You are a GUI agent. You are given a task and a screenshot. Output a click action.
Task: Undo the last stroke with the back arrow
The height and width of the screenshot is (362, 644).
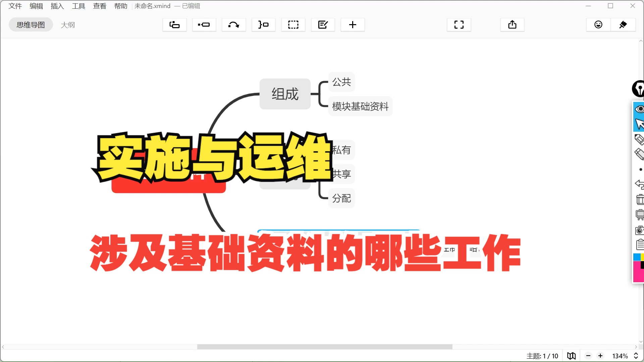point(639,184)
